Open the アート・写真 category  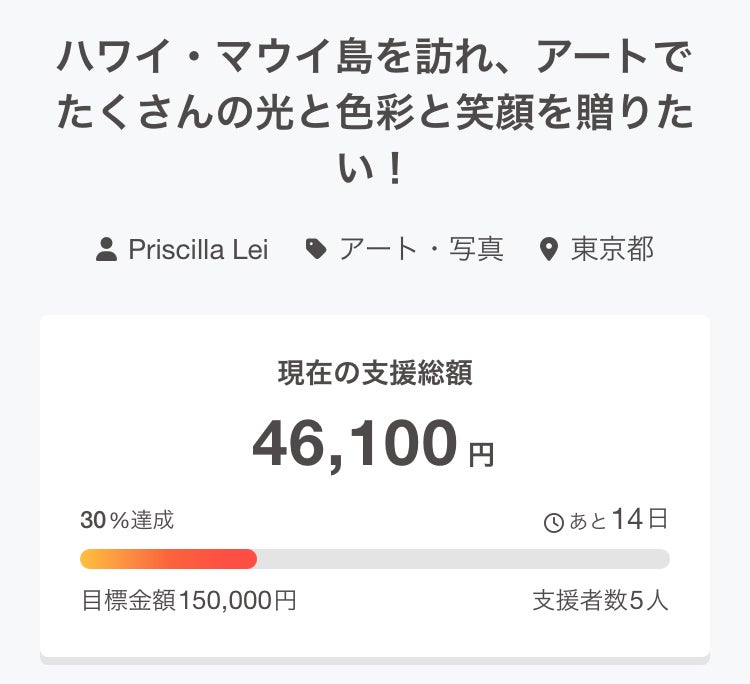tap(421, 249)
